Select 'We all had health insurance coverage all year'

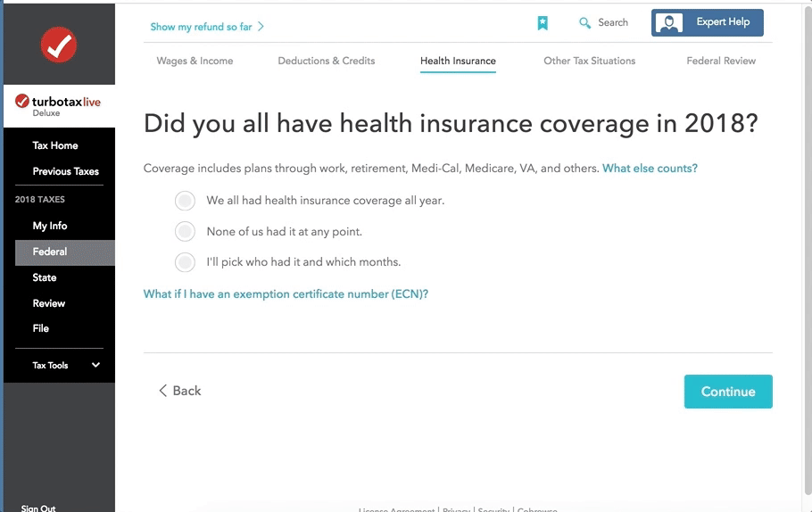pyautogui.click(x=185, y=201)
